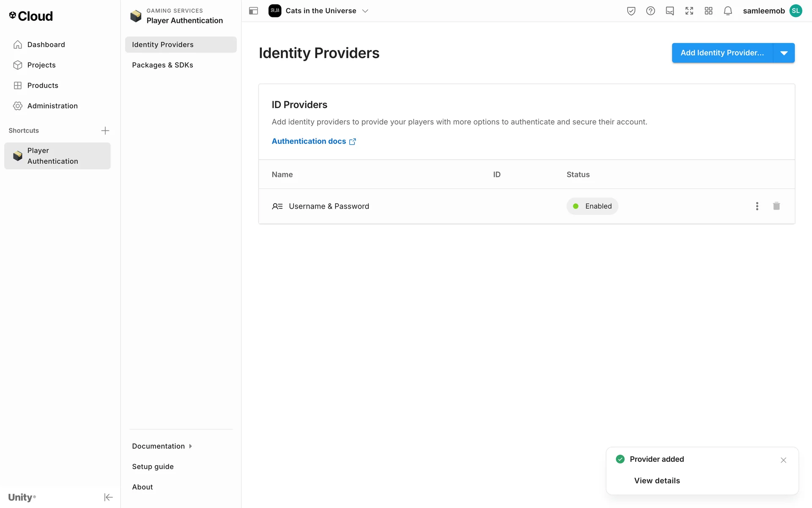Expand the Add Identity Provider dropdown arrow

tap(784, 53)
